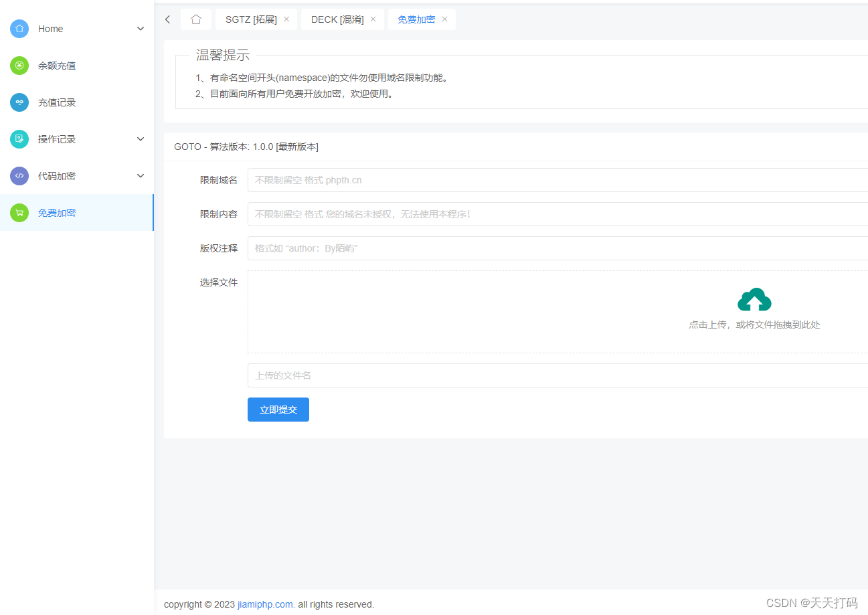Expand the Home sidebar menu

(x=140, y=28)
